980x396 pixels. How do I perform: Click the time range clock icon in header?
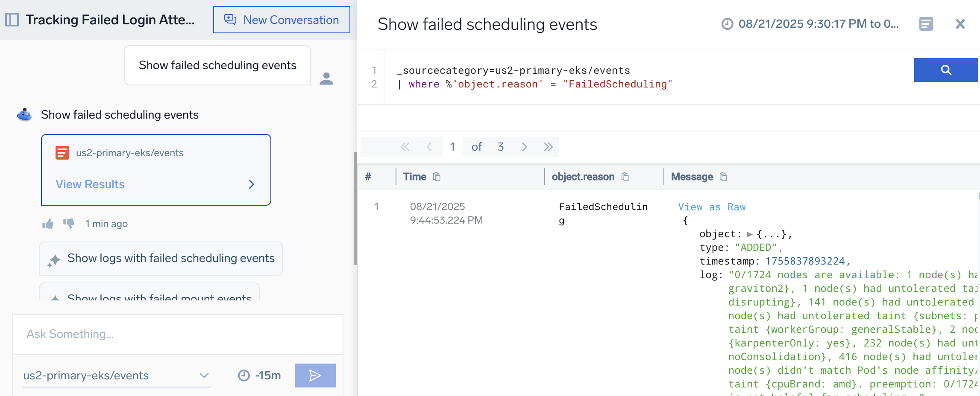coord(727,24)
